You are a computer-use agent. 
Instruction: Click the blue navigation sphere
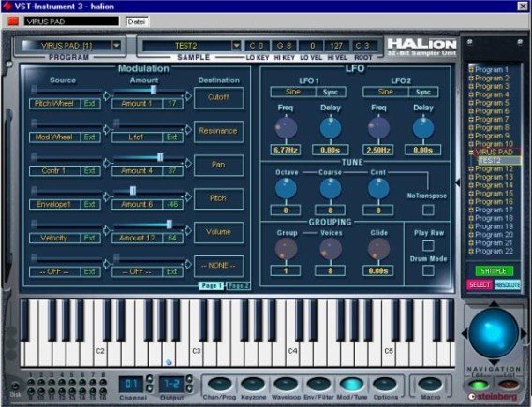494,332
